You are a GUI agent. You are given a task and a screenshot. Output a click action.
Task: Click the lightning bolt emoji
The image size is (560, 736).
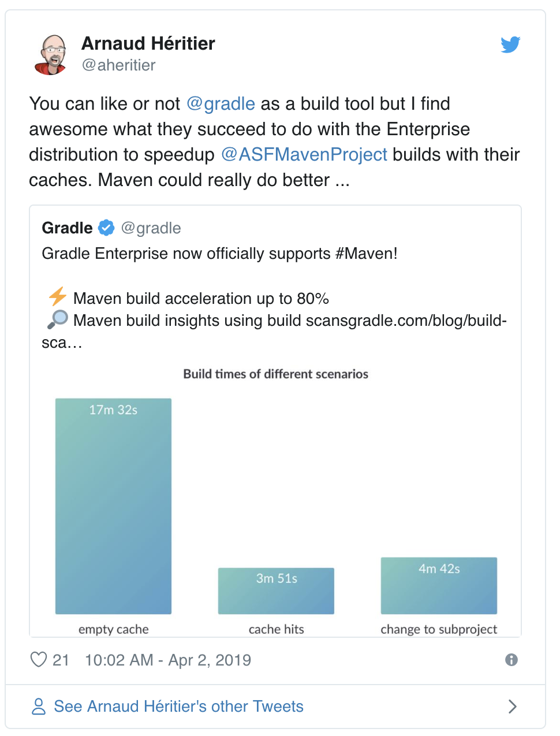click(58, 298)
